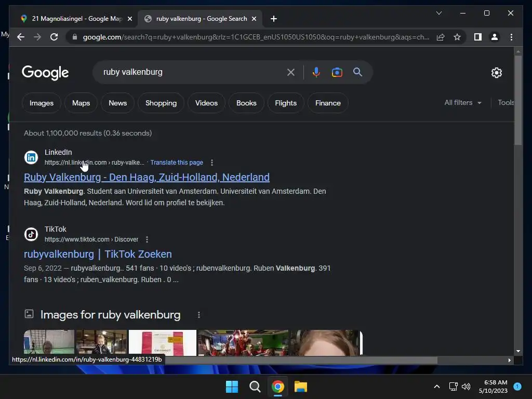Click the Chrome taskbar icon
This screenshot has height=399, width=532.
pos(278,387)
